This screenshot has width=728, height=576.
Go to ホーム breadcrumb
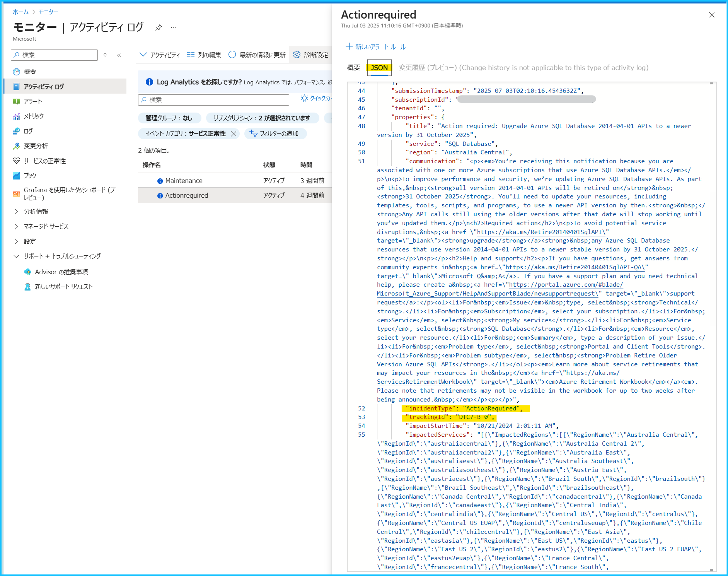pos(20,12)
